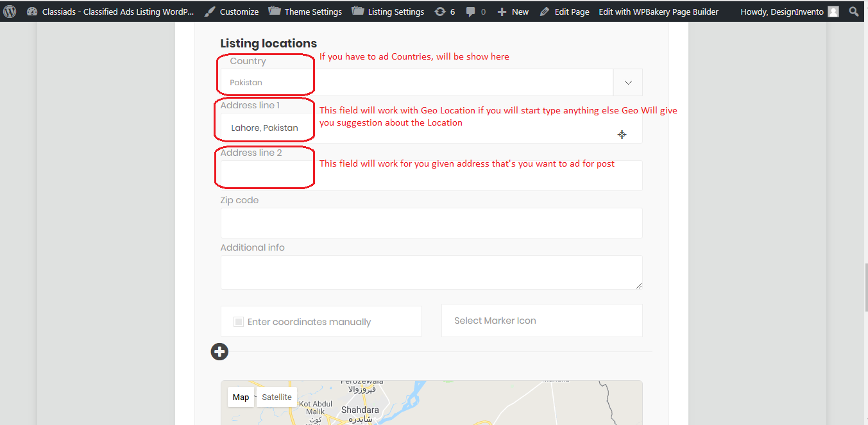Screen dimensions: 868x425
Task: Click the Classiads dashboard gauge icon
Action: coord(32,12)
